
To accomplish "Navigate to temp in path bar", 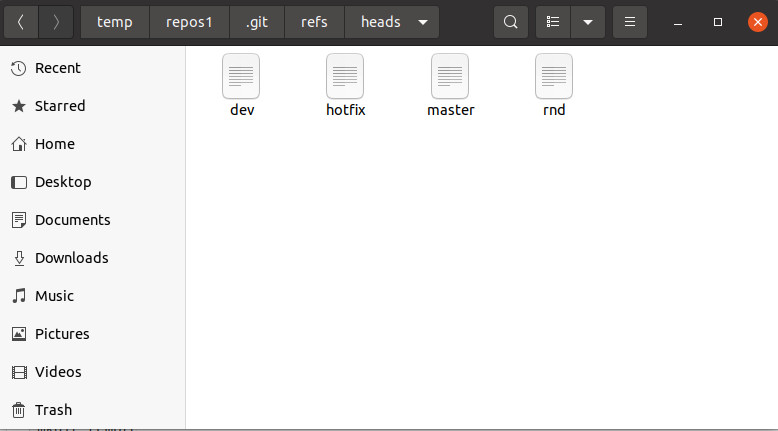I will click(x=114, y=22).
